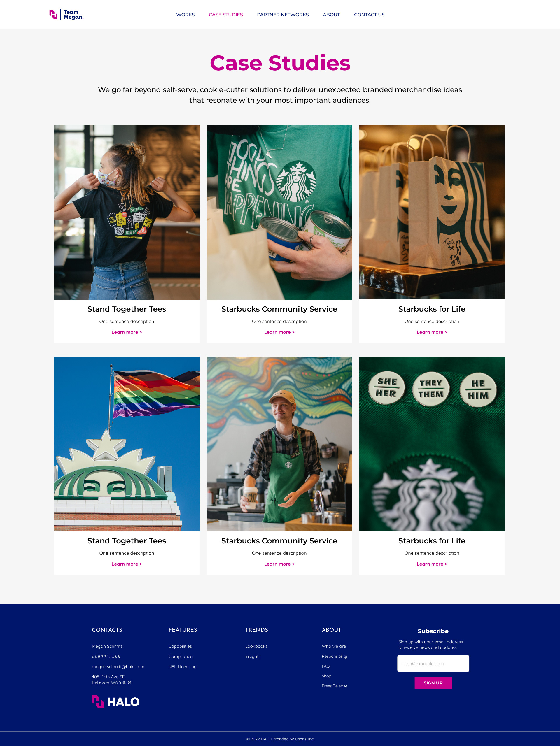Image resolution: width=560 pixels, height=746 pixels.
Task: Open the Lookbooks footer link
Action: 256,646
